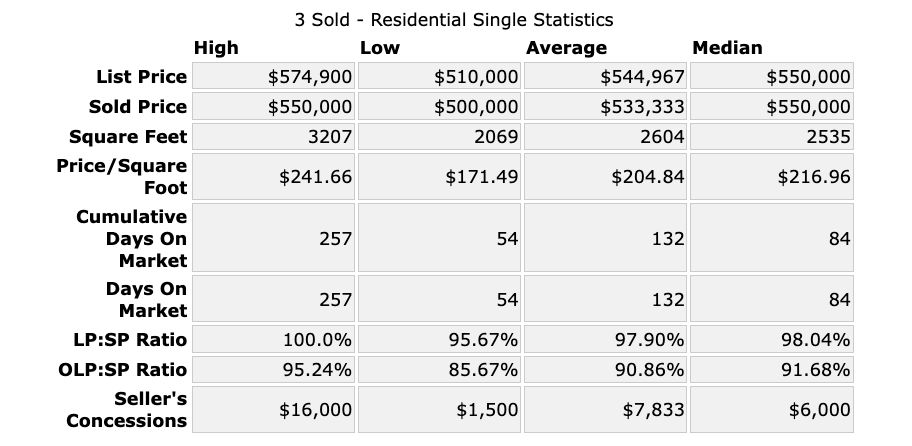
Task: Click the Median price per square foot $216.96
Action: click(x=814, y=177)
